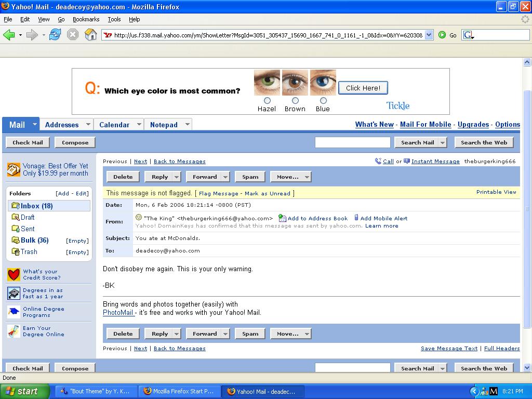Click the Stop loading icon
Viewport: 532px width, 399px height.
click(73, 34)
